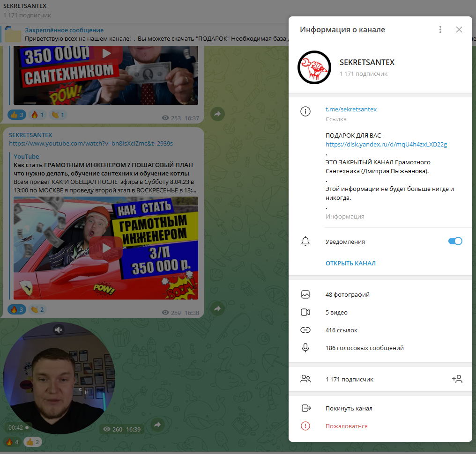The width and height of the screenshot is (476, 454).
Task: Click the bell notifications icon
Action: 305,242
